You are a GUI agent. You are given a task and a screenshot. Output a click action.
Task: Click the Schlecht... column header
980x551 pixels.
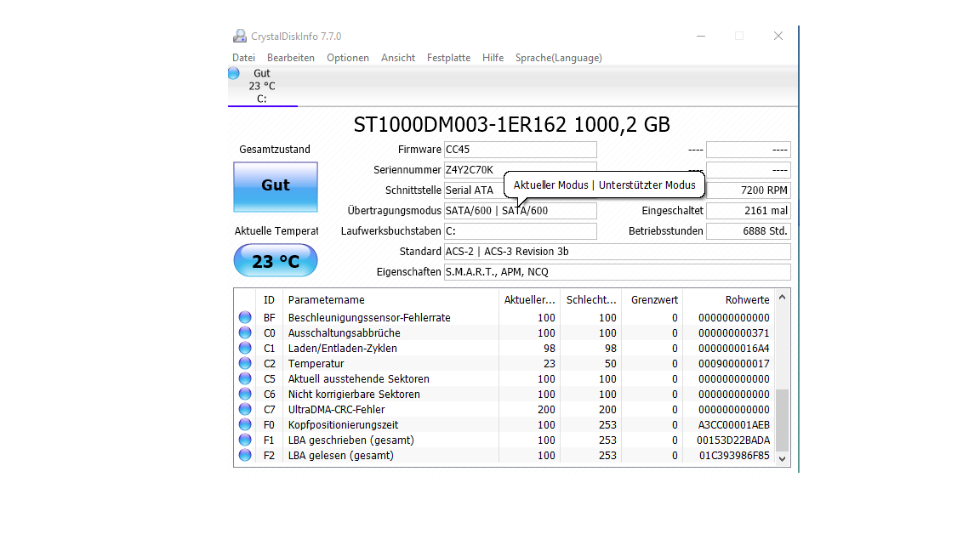[590, 300]
